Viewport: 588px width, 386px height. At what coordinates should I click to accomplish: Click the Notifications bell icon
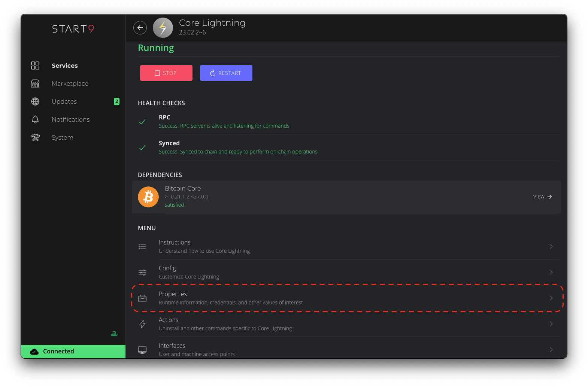click(x=35, y=119)
